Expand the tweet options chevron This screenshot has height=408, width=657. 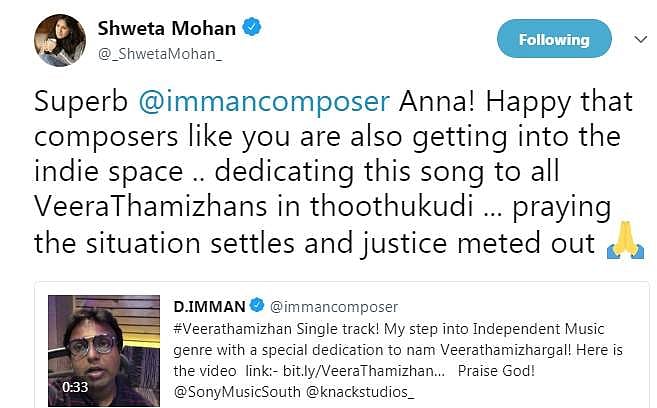coord(641,40)
